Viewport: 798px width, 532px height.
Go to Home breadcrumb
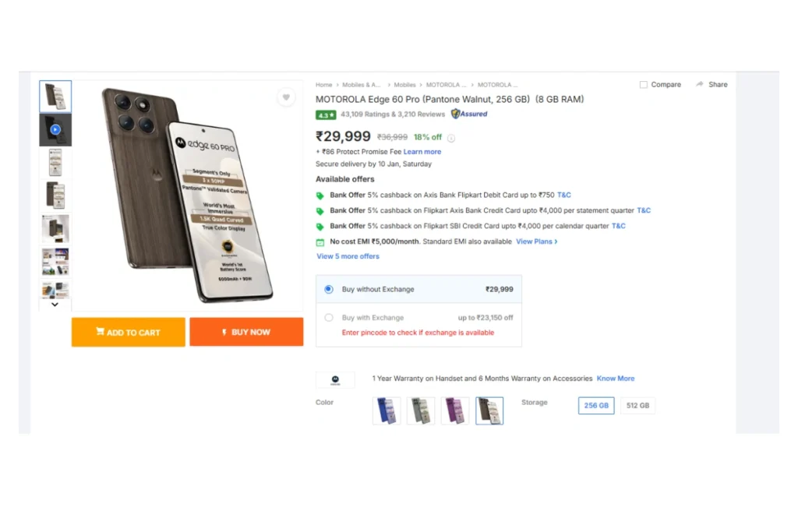pos(323,85)
